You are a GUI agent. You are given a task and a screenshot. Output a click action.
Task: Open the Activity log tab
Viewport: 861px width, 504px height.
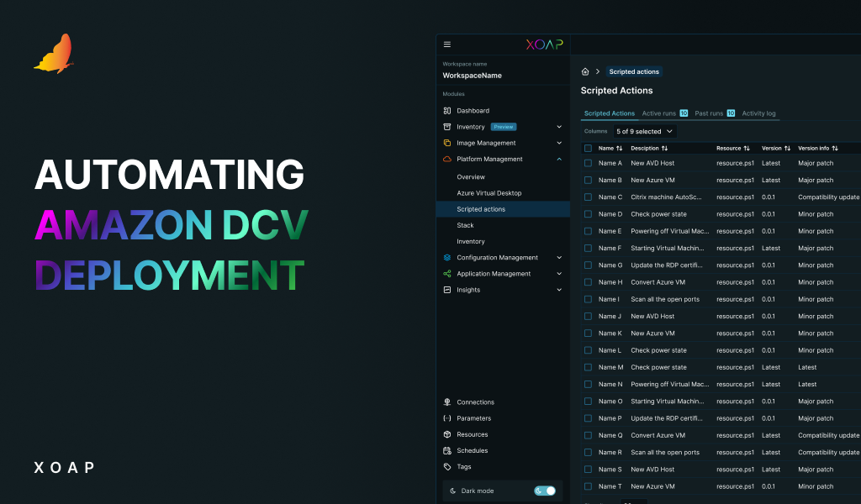[x=758, y=113]
